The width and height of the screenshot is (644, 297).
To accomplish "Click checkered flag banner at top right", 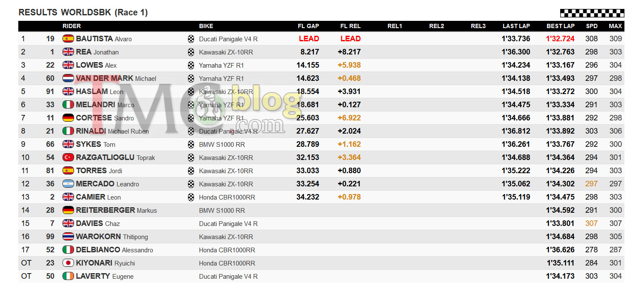I will pyautogui.click(x=592, y=13).
